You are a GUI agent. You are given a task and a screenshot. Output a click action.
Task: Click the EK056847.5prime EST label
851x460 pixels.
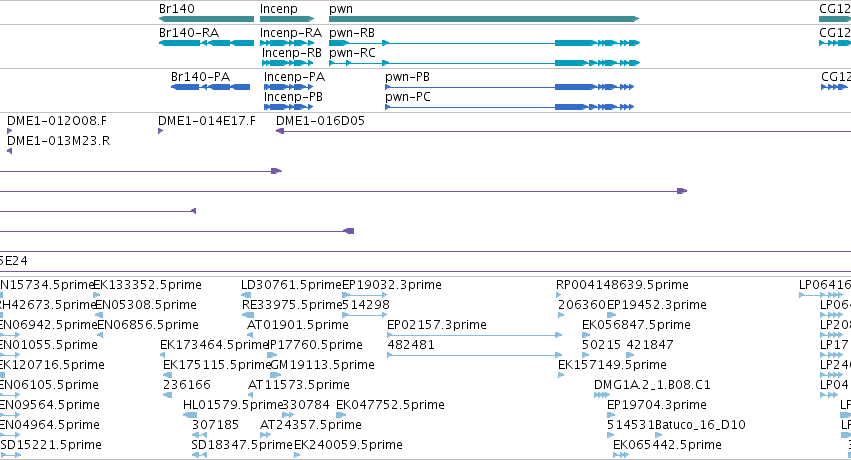(636, 325)
